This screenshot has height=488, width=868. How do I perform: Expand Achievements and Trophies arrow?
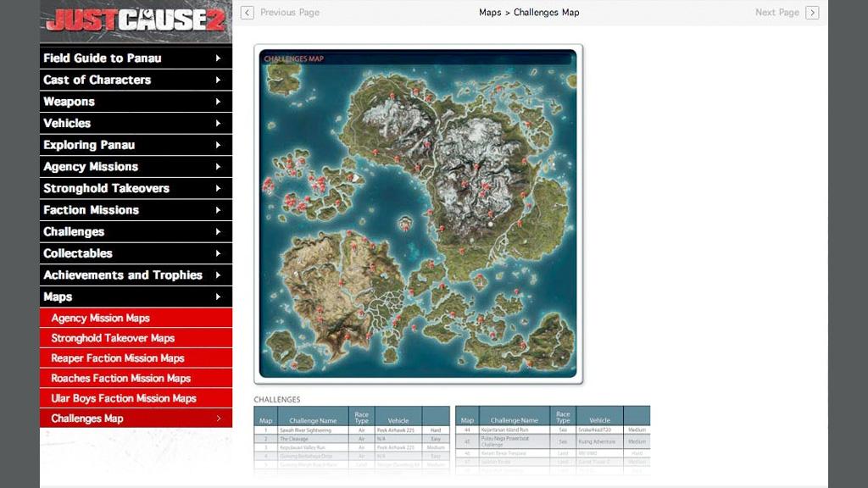tap(218, 275)
